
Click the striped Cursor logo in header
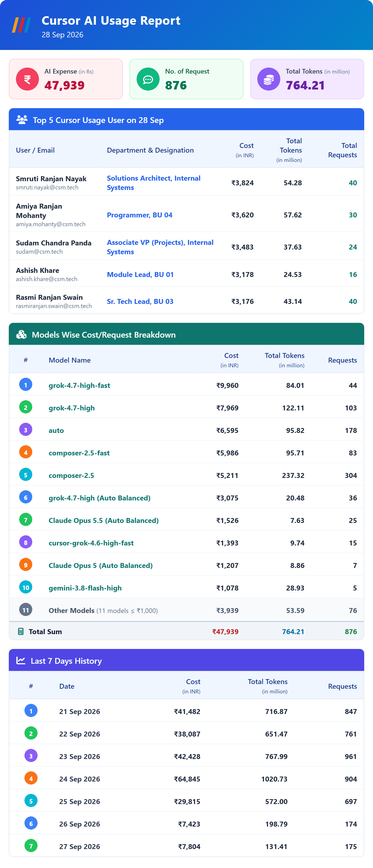[22, 25]
